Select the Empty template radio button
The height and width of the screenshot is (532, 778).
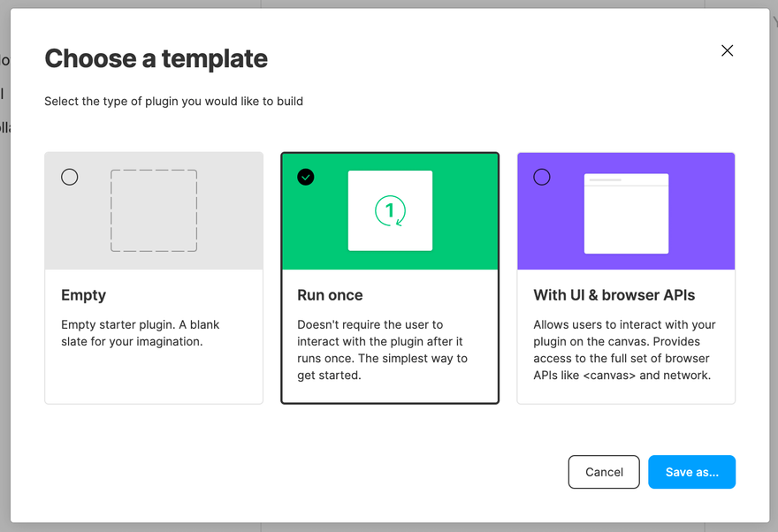[x=70, y=177]
